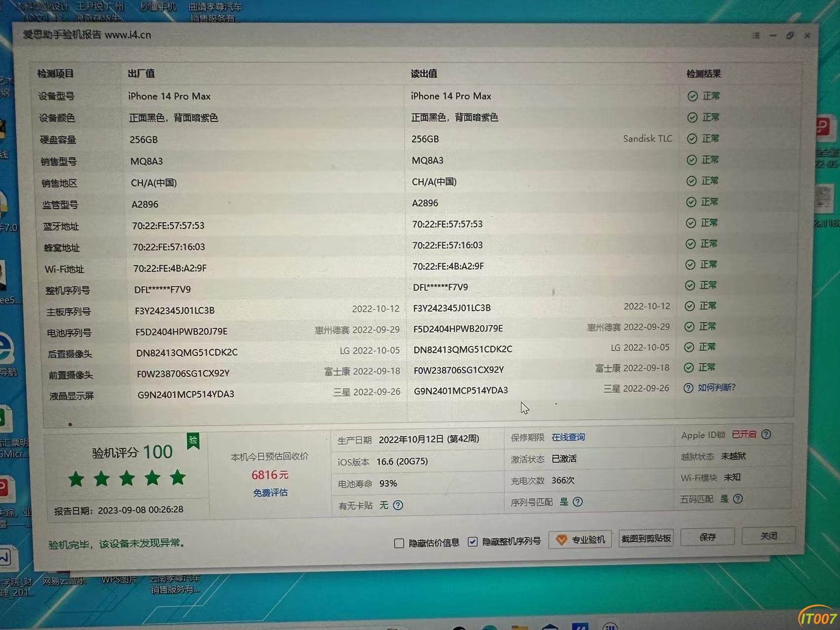Click 验机评分 100 score text
This screenshot has width=840, height=630.
click(132, 452)
